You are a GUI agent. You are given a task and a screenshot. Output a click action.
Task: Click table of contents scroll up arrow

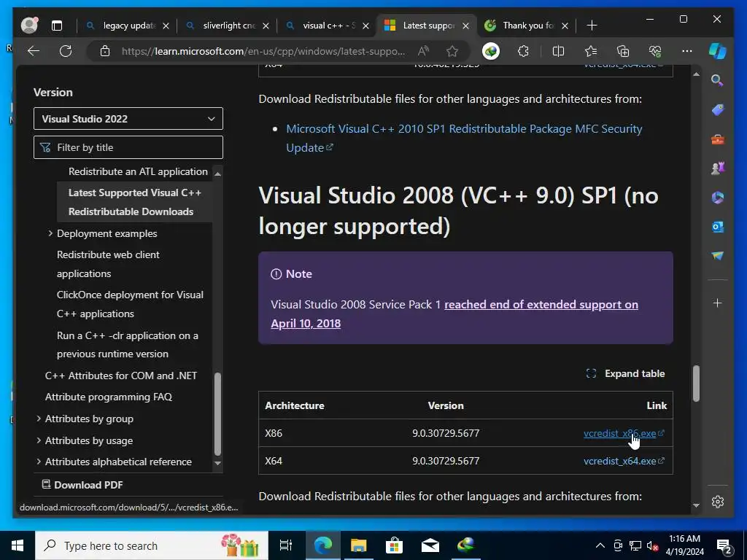pyautogui.click(x=217, y=174)
